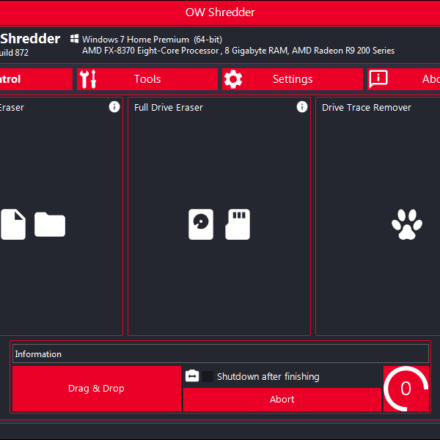The image size is (440, 440).
Task: Click the Drive Trace Remover title
Action: [x=366, y=108]
